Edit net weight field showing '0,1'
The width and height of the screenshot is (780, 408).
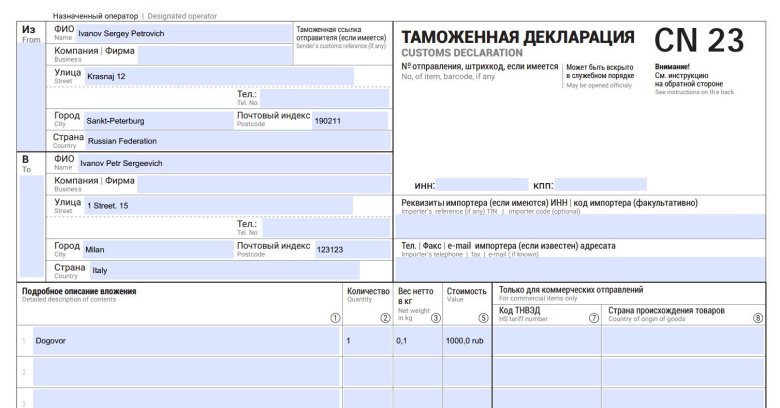tap(417, 341)
